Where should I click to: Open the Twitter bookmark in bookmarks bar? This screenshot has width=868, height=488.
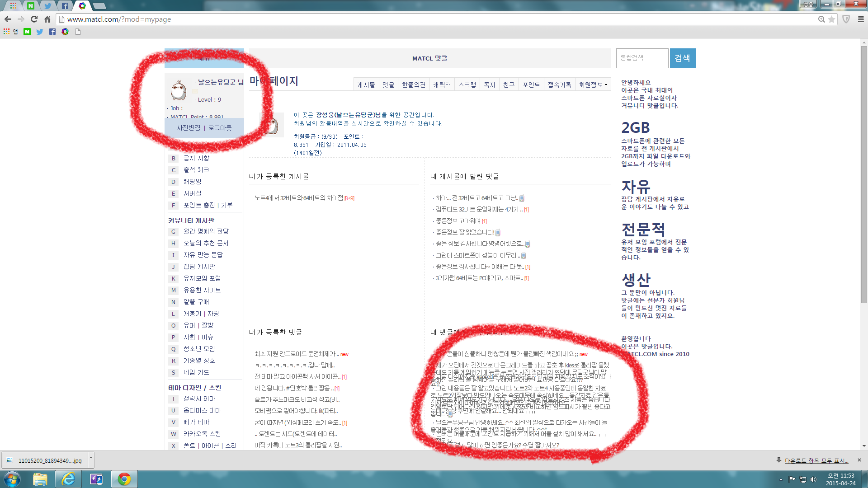click(x=40, y=32)
